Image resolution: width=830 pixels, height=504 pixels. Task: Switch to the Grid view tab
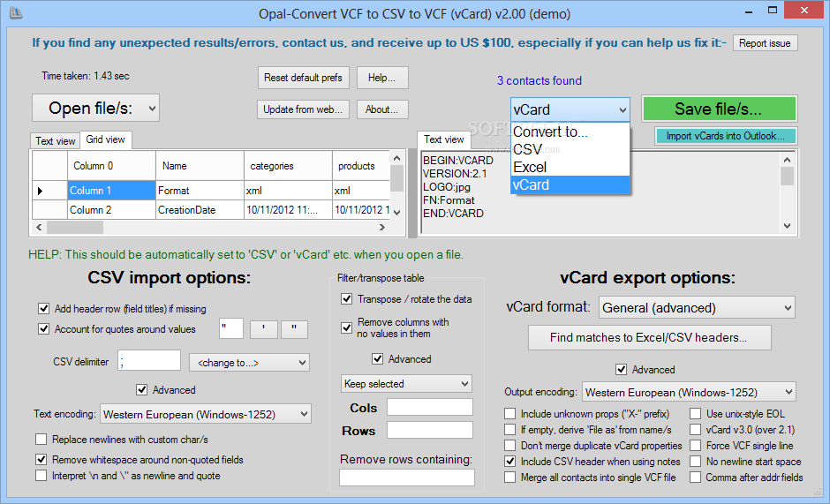point(105,139)
